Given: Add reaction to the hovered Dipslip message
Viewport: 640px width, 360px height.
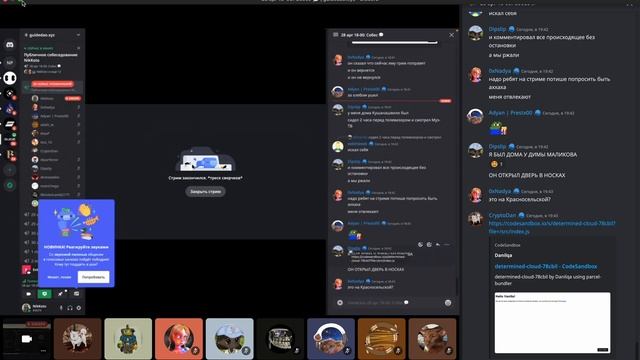Looking at the screenshot, I should click(420, 244).
